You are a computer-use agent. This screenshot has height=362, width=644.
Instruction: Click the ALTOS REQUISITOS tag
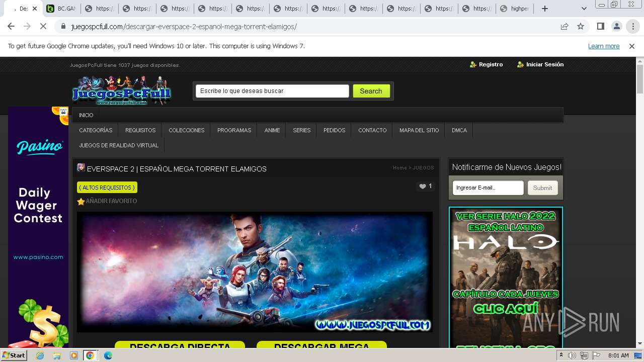(x=107, y=188)
